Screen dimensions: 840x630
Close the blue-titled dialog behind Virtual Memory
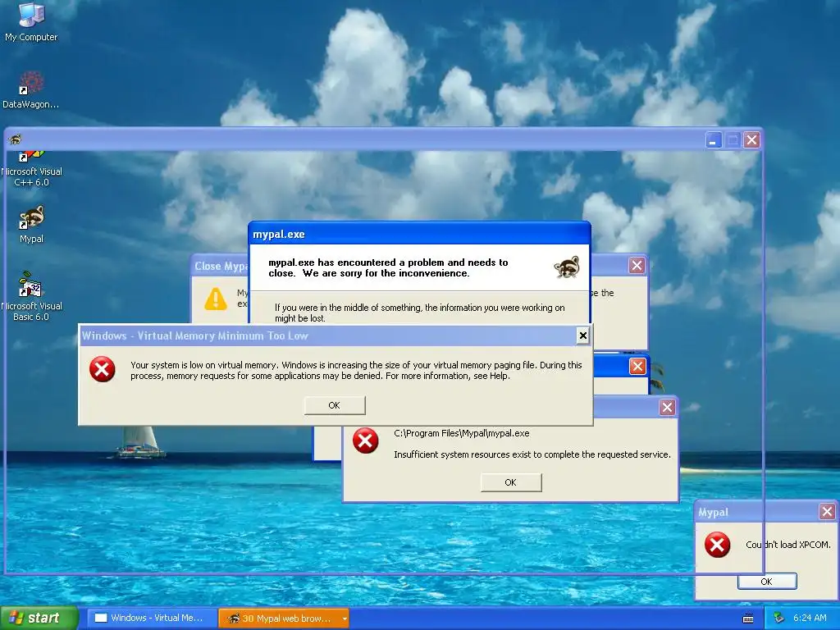(637, 367)
